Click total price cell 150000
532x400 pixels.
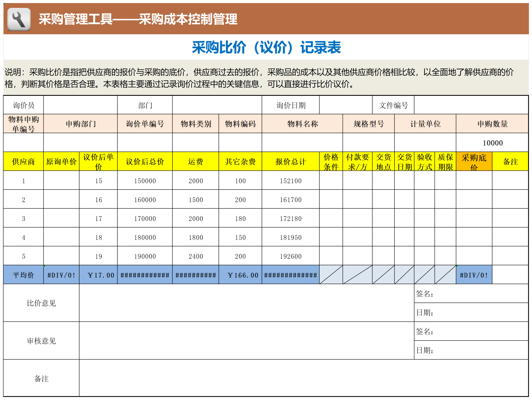(145, 181)
